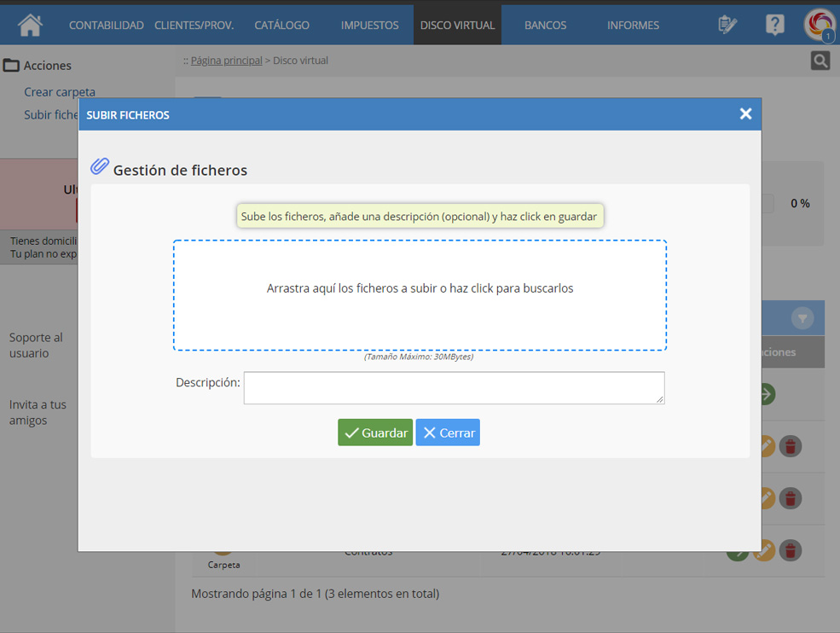The image size is (840, 633).
Task: Click the magnifier search icon
Action: click(x=820, y=61)
